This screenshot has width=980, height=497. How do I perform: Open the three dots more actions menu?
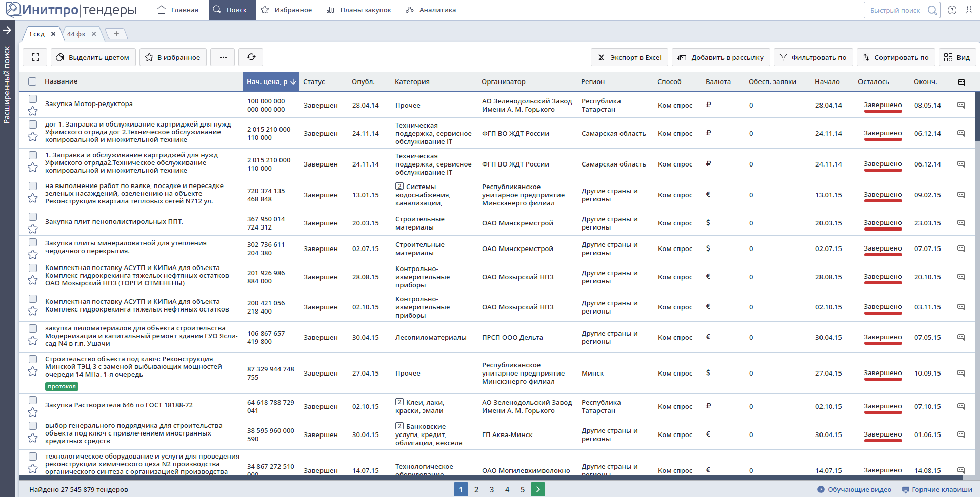pos(223,57)
